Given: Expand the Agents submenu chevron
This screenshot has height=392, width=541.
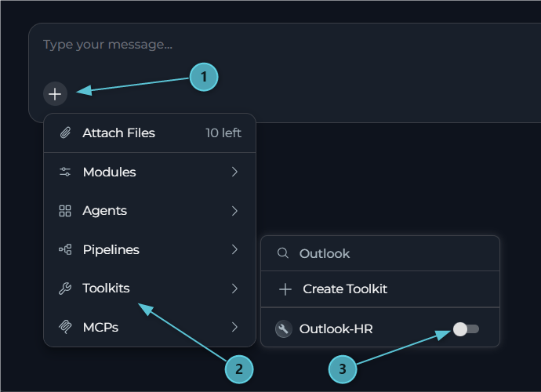Looking at the screenshot, I should tap(234, 211).
